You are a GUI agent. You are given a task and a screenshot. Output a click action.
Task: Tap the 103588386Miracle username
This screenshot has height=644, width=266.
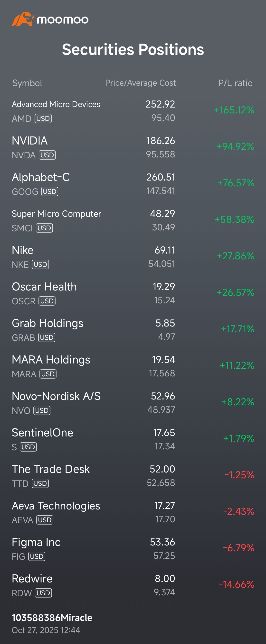pyautogui.click(x=52, y=618)
